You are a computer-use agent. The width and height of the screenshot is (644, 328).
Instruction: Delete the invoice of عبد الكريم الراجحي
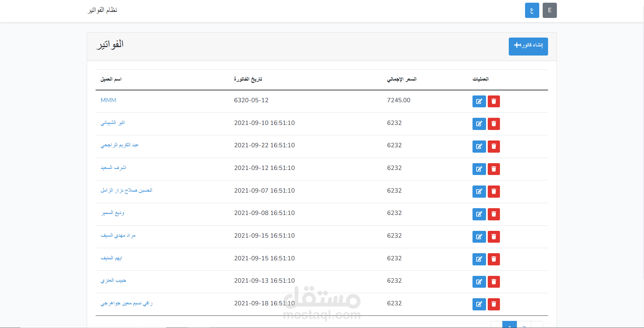coord(494,147)
